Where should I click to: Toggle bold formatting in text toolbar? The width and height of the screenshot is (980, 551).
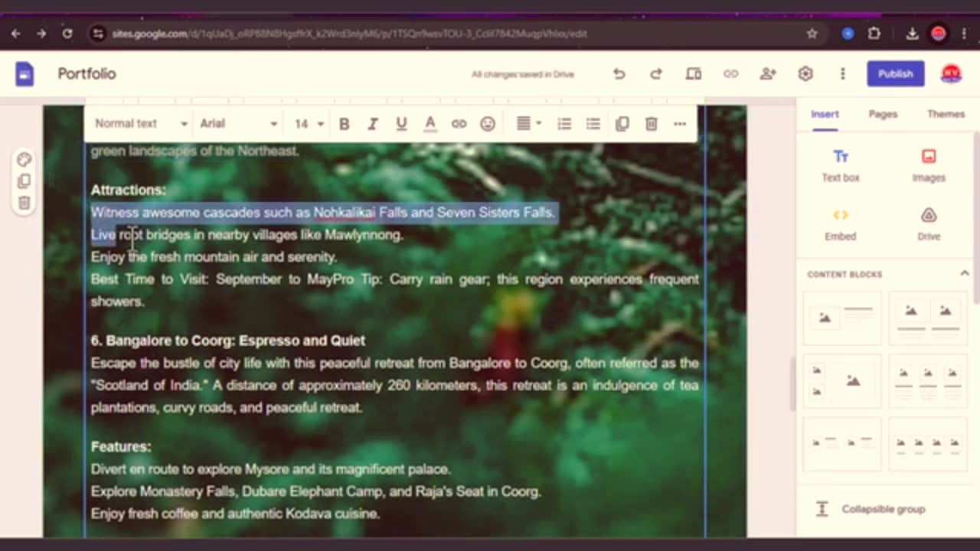point(344,124)
